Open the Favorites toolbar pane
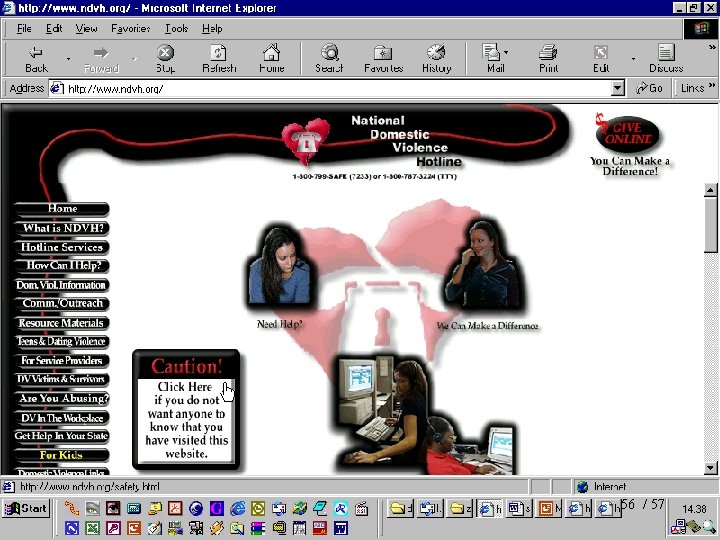The image size is (720, 540). click(x=383, y=59)
